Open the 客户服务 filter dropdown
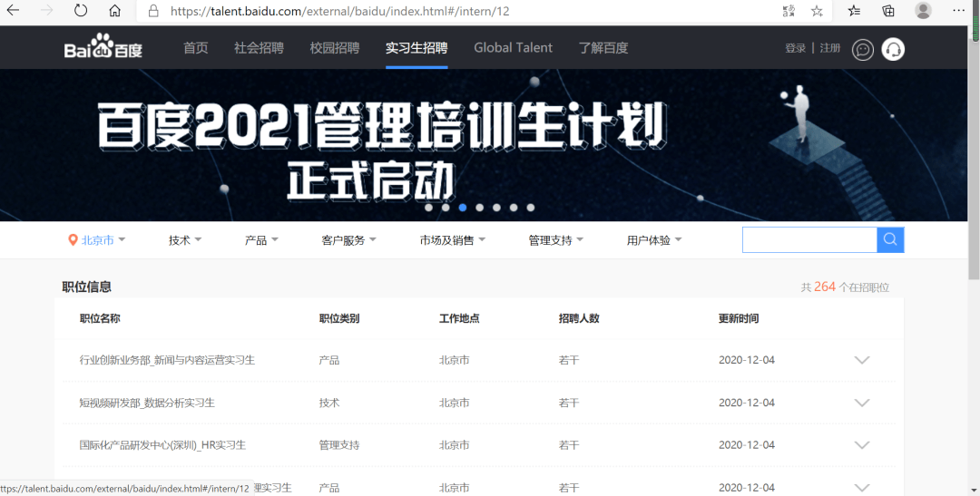The image size is (980, 496). point(348,240)
